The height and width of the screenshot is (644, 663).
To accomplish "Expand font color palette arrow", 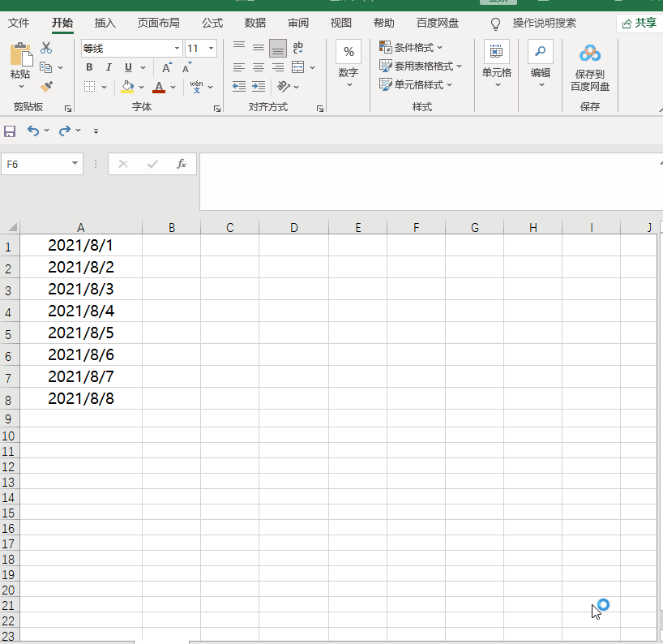I will point(173,87).
